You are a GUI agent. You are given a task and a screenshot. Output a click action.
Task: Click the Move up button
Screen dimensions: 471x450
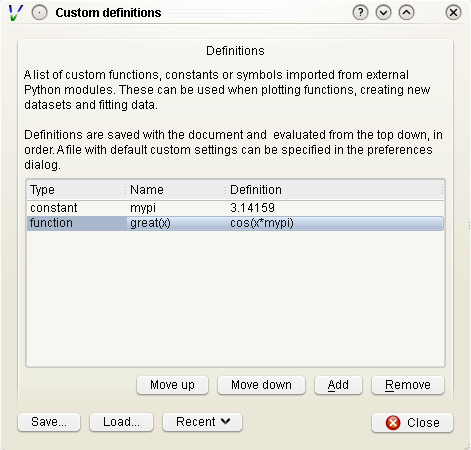pos(172,385)
